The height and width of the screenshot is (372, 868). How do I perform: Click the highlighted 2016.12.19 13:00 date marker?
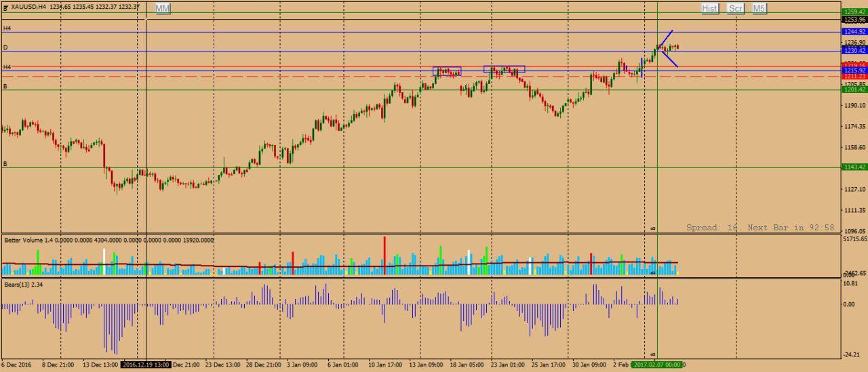146,365
